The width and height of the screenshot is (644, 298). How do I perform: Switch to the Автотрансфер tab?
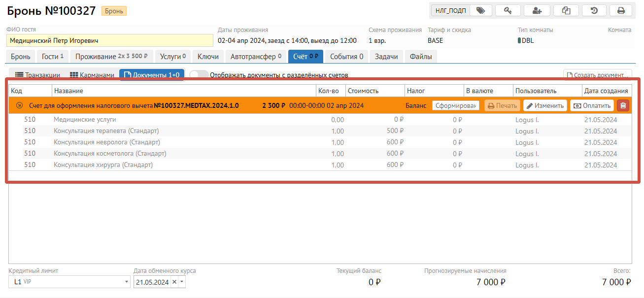pos(256,57)
